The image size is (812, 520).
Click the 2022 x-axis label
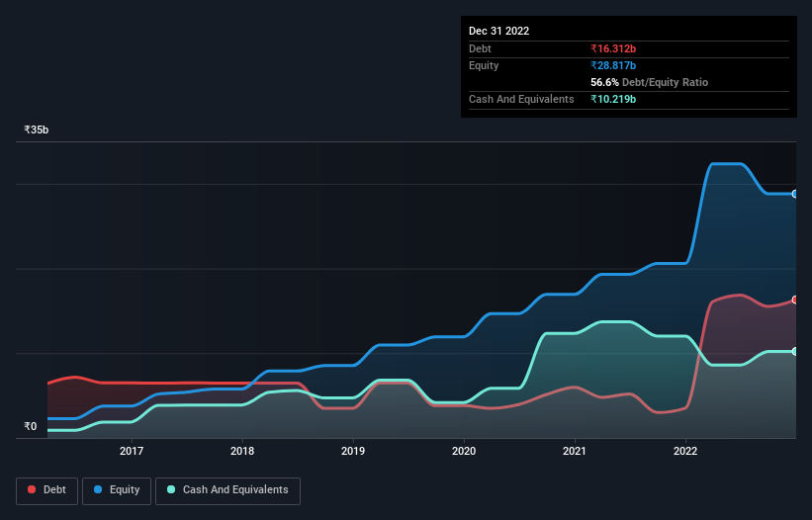point(685,451)
